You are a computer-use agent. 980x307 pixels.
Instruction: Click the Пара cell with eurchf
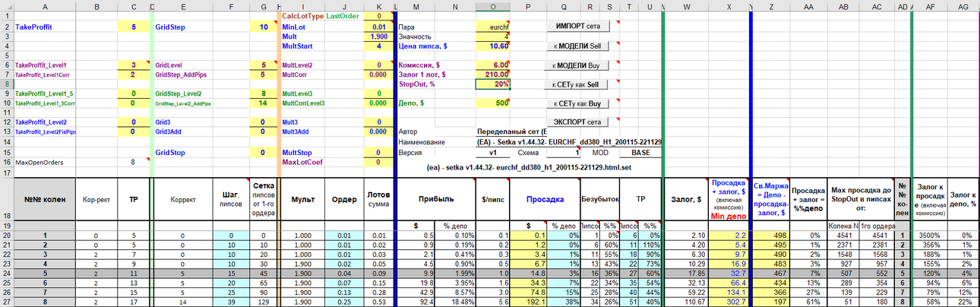[x=493, y=27]
